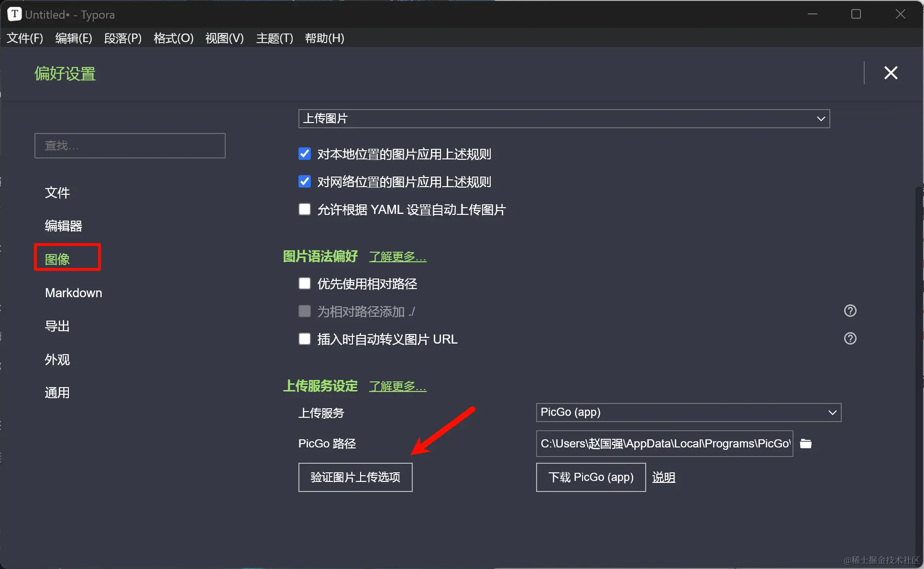Click help icon beside relative path ./ option

850,311
